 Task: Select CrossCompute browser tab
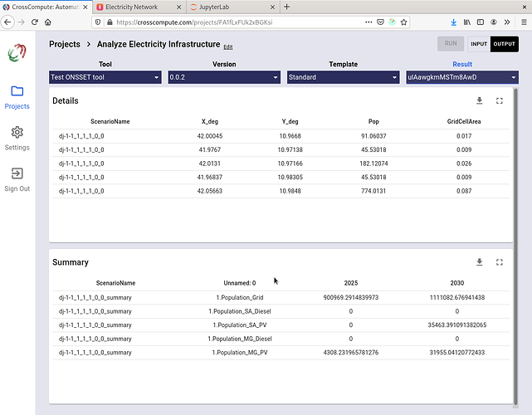point(45,7)
